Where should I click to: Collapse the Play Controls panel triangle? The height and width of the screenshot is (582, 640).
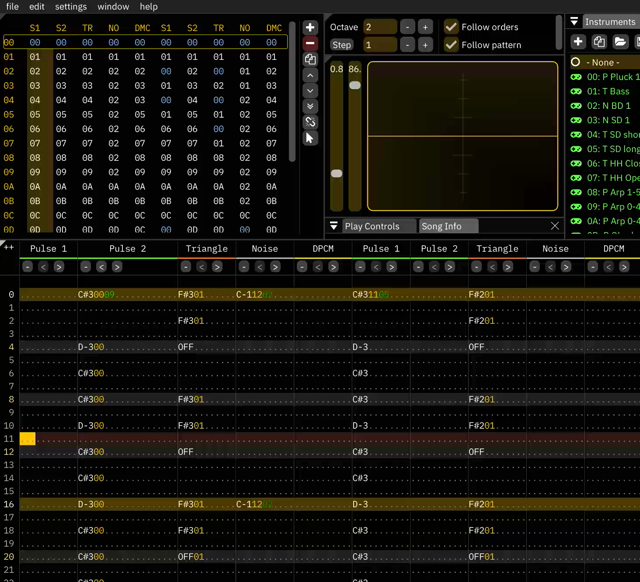tap(333, 226)
